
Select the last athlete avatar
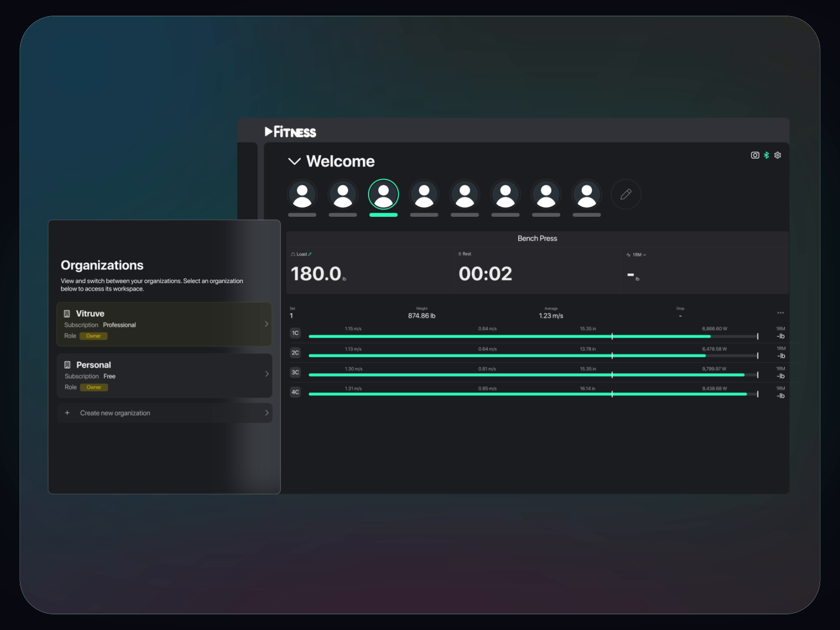[x=586, y=195]
